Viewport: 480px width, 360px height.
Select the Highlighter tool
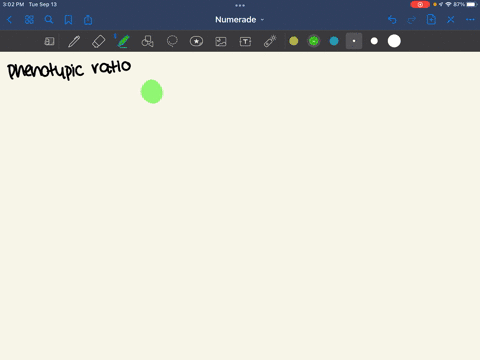point(123,41)
